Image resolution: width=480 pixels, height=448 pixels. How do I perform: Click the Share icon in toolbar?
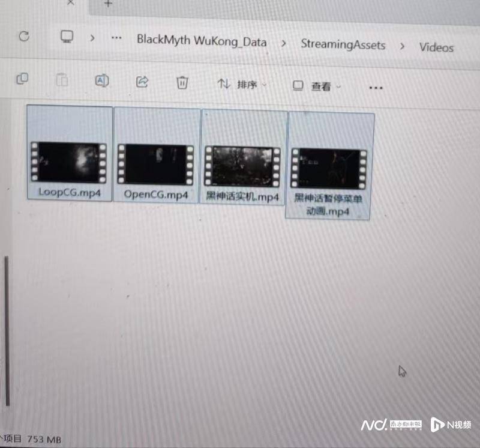tap(142, 82)
